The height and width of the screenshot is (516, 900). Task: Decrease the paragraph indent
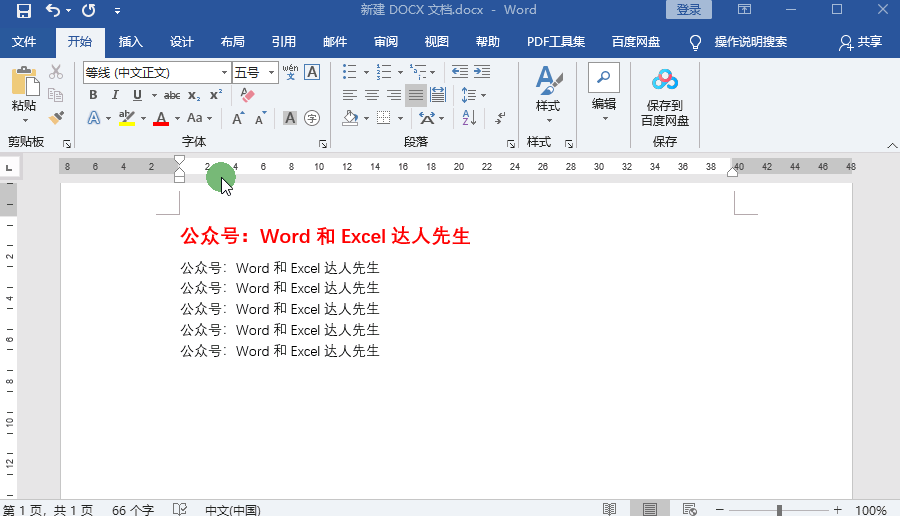[x=460, y=72]
